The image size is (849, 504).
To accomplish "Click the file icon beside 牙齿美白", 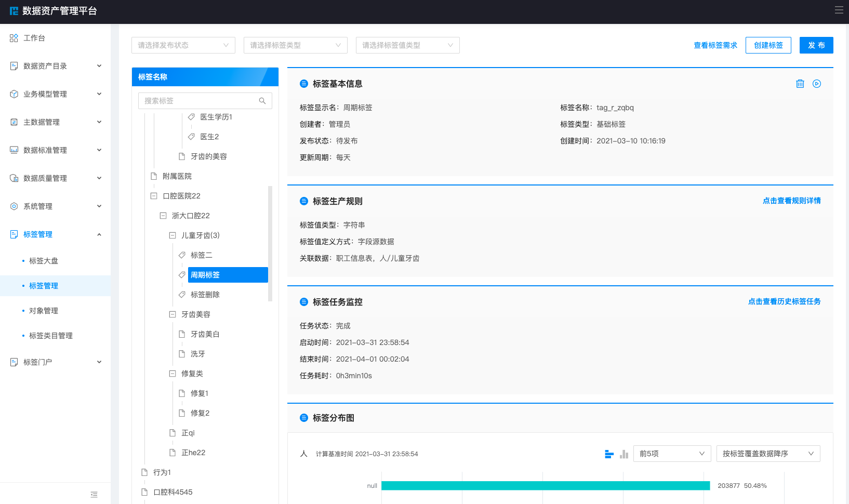I will pyautogui.click(x=182, y=334).
